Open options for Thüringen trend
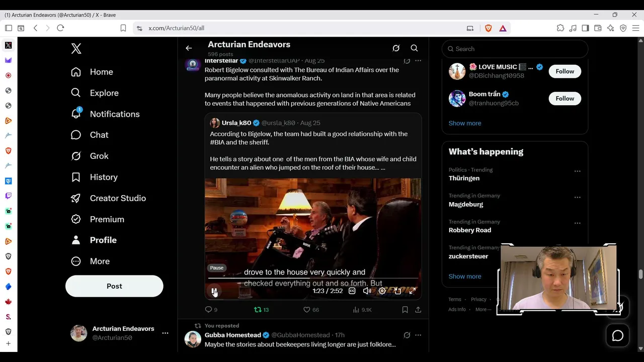Viewport: 644px width, 362px height. click(x=577, y=171)
